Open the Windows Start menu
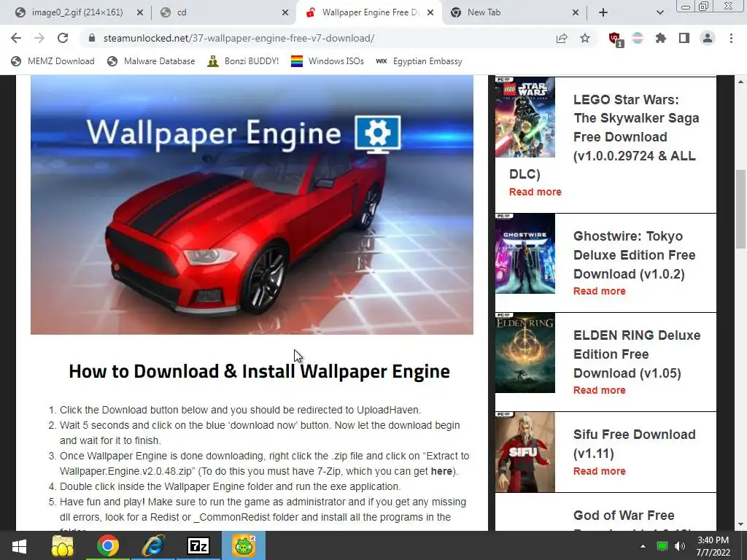The image size is (747, 560). pos(19,545)
